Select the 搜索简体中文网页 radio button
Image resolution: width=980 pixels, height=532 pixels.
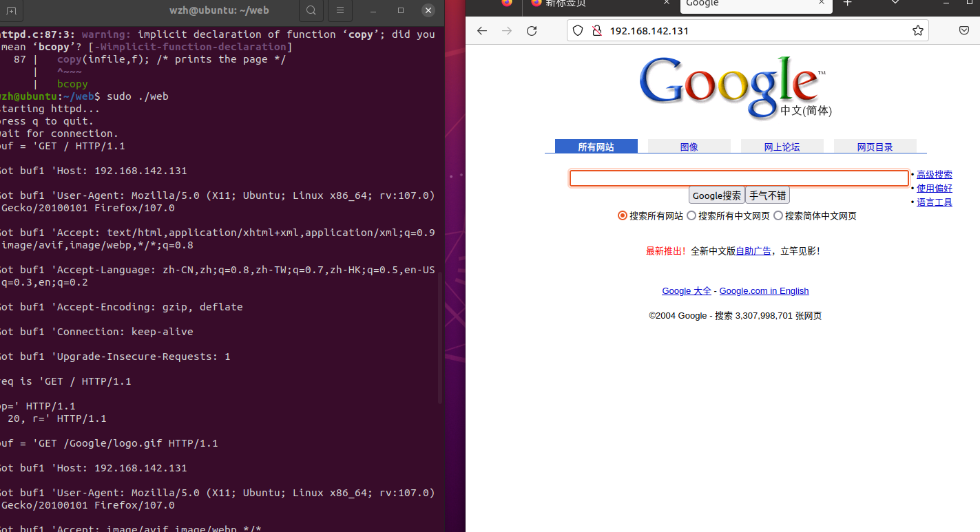click(x=778, y=215)
